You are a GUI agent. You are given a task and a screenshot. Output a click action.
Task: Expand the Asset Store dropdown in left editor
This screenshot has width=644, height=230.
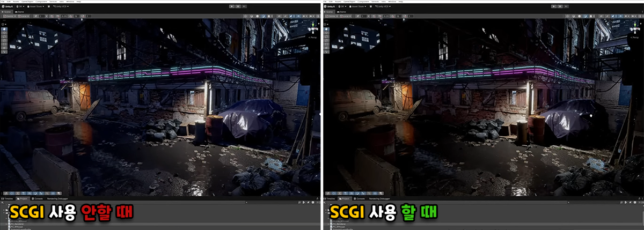(37, 6)
